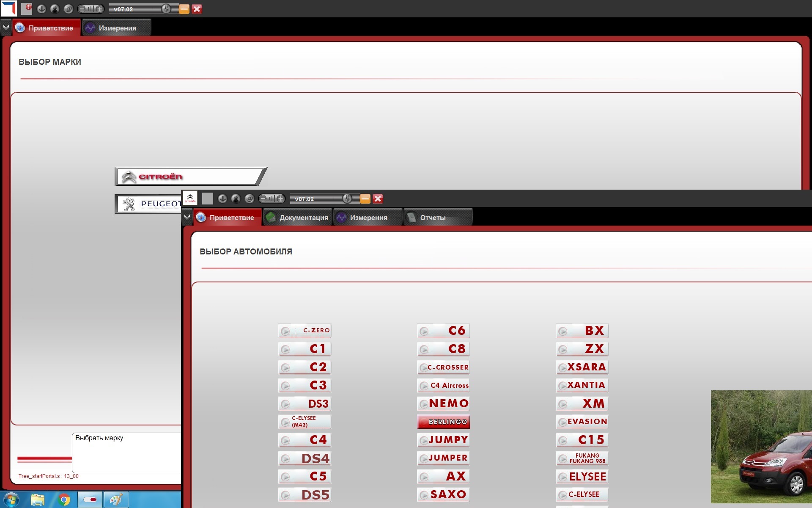812x508 pixels.
Task: Click plus zoom button in back window toolbar
Action: point(99,9)
